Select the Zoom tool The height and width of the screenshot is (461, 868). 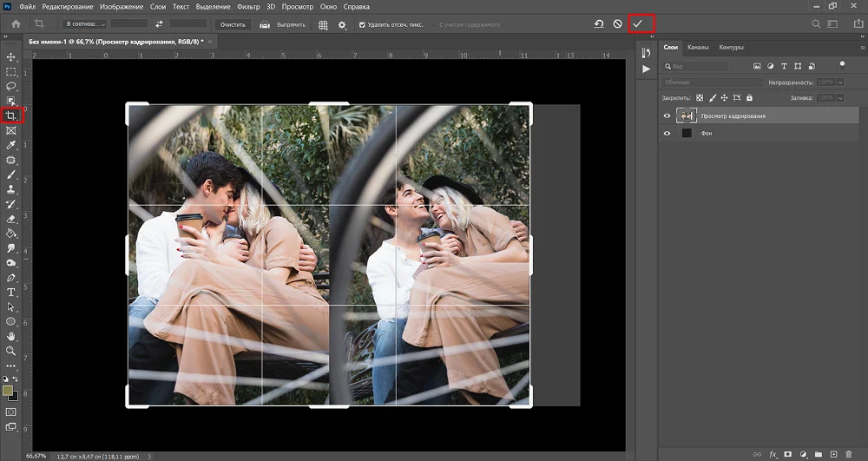pyautogui.click(x=11, y=351)
